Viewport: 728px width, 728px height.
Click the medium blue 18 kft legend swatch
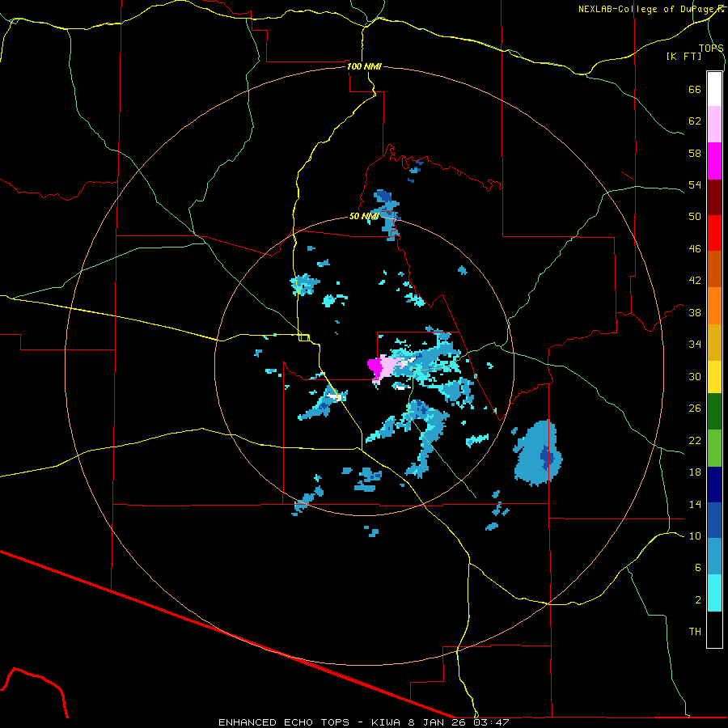point(714,520)
